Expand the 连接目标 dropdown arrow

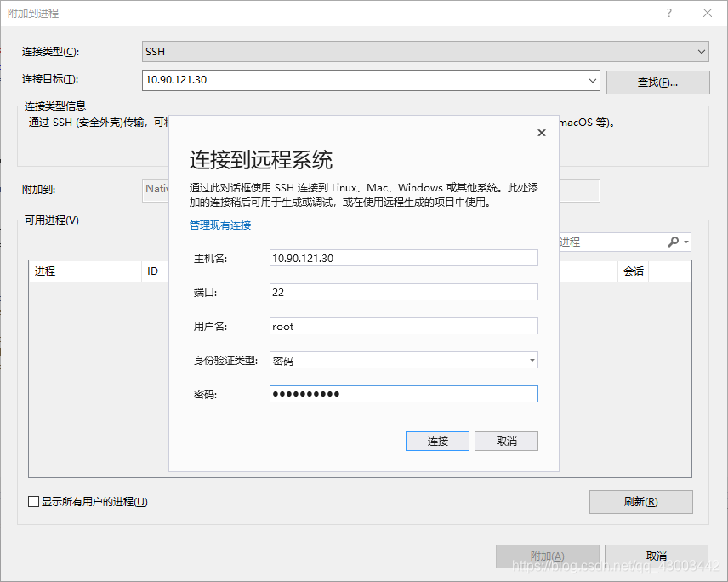(594, 82)
